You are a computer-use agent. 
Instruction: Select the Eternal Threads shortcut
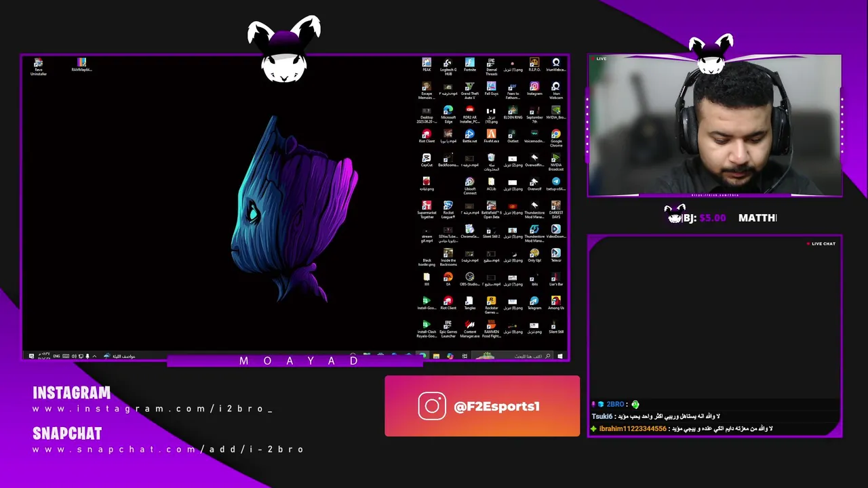492,67
